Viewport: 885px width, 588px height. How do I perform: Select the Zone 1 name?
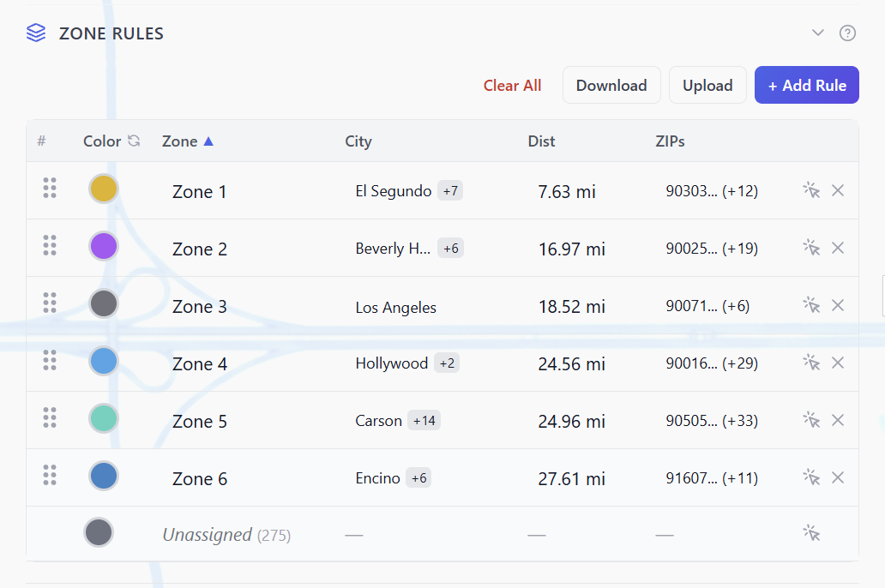[199, 192]
